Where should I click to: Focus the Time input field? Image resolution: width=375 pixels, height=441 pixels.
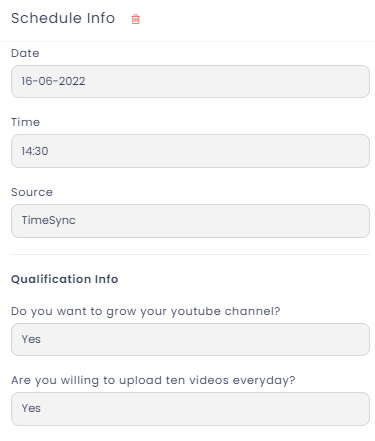pos(190,151)
